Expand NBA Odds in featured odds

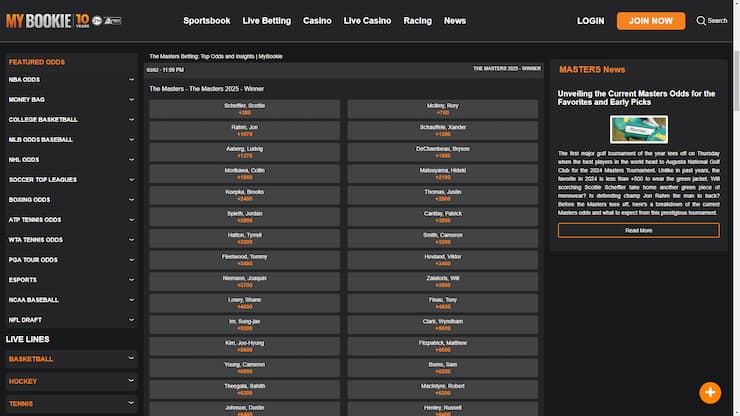[71, 80]
